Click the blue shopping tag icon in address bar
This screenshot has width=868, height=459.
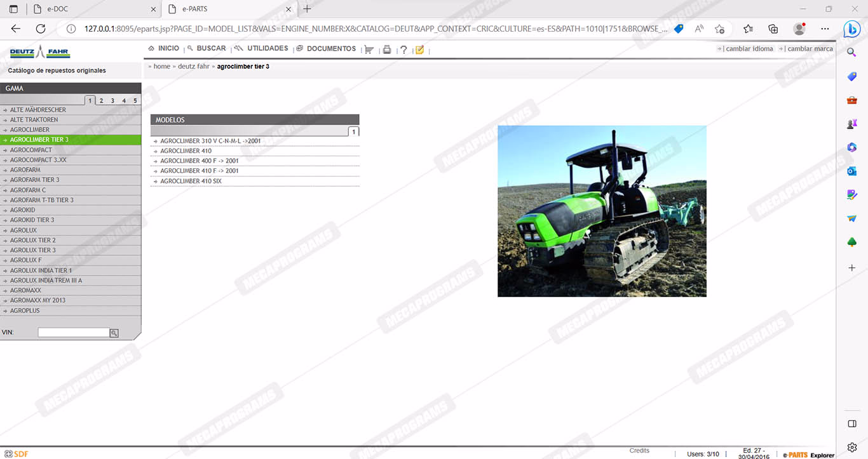(679, 29)
